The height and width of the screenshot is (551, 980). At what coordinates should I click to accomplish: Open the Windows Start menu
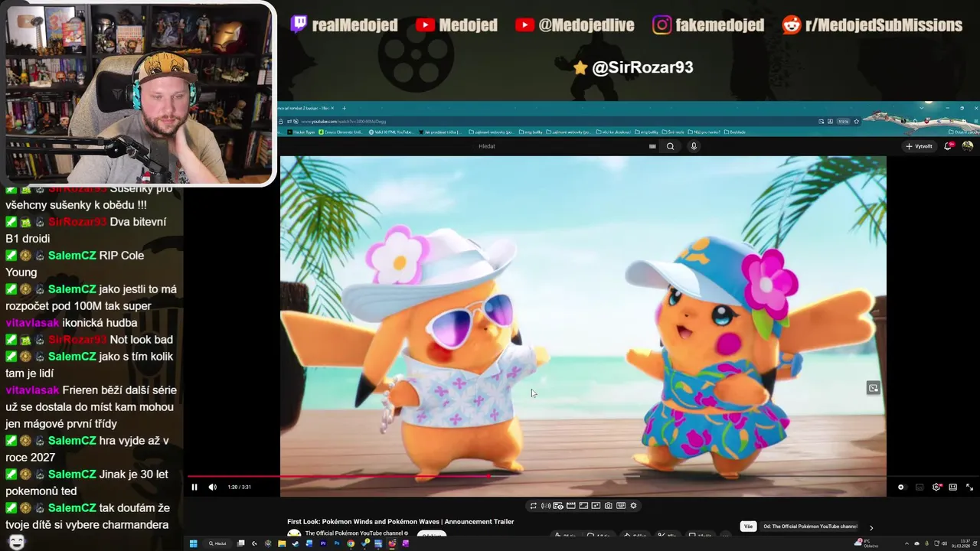pyautogui.click(x=193, y=543)
